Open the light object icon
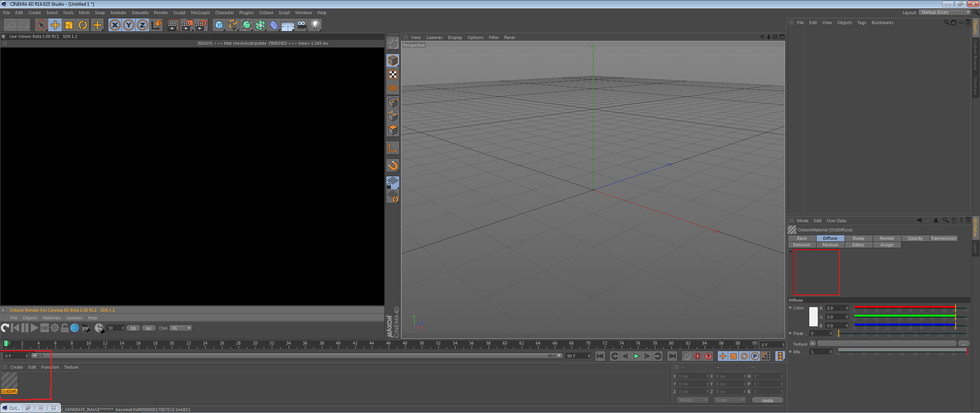This screenshot has height=413, width=980. pyautogui.click(x=315, y=25)
